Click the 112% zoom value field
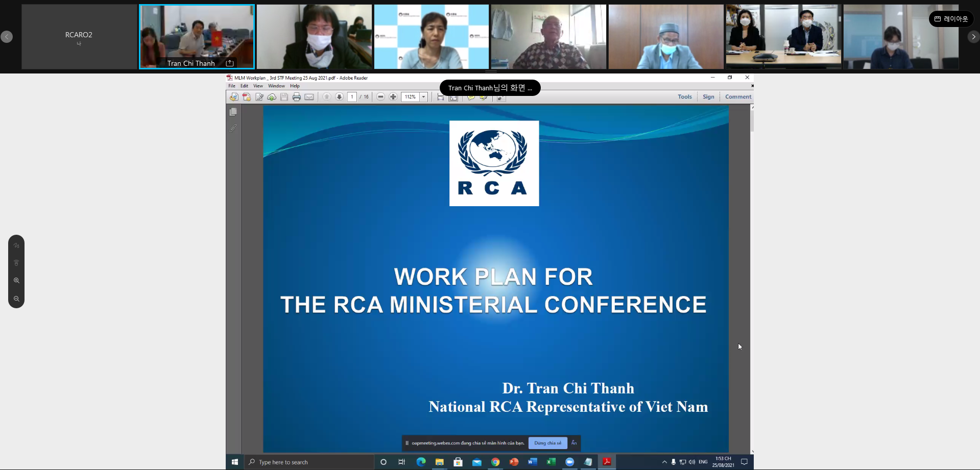Screen dimensions: 980x470 (x=410, y=97)
